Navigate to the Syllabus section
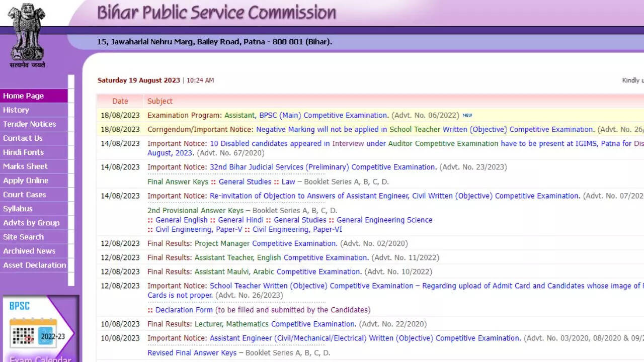This screenshot has height=362, width=644. [18, 209]
